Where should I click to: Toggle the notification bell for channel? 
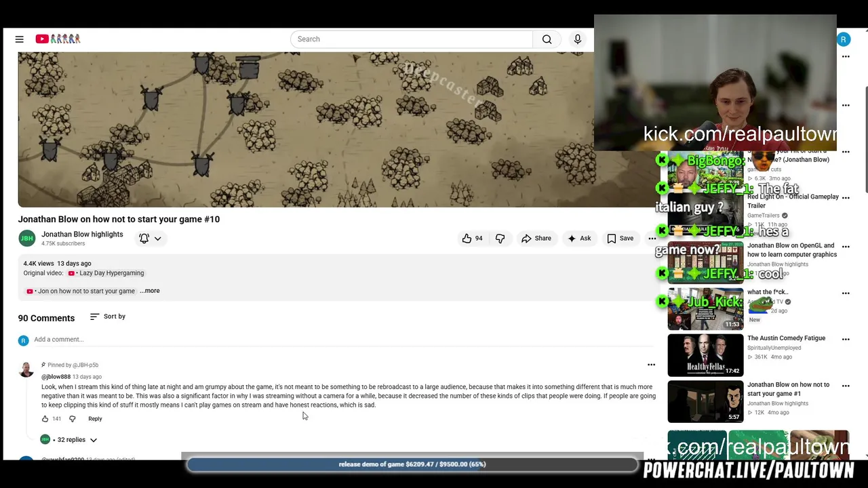click(x=144, y=239)
